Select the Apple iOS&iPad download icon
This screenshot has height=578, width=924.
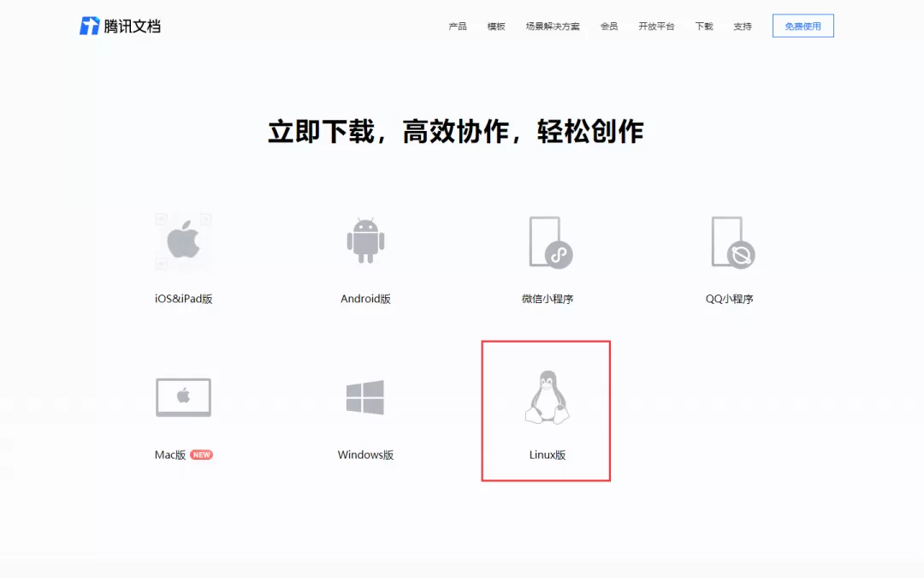pos(183,241)
